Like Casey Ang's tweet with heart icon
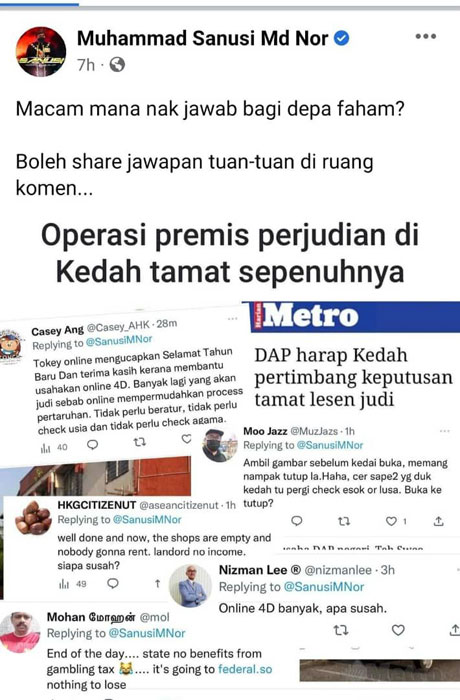Viewport: 460px width, 700px height. pos(187,439)
